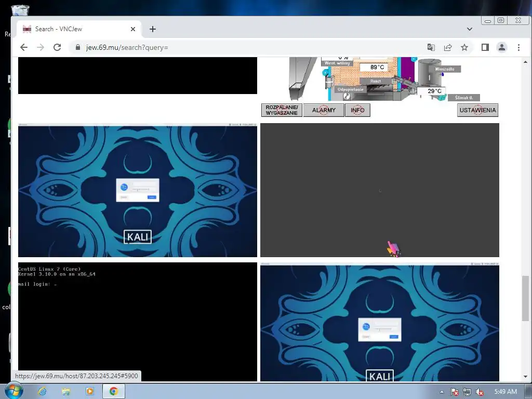Open the lower-right Kali screen thumbnail
Image resolution: width=532 pixels, height=399 pixels.
click(x=380, y=322)
